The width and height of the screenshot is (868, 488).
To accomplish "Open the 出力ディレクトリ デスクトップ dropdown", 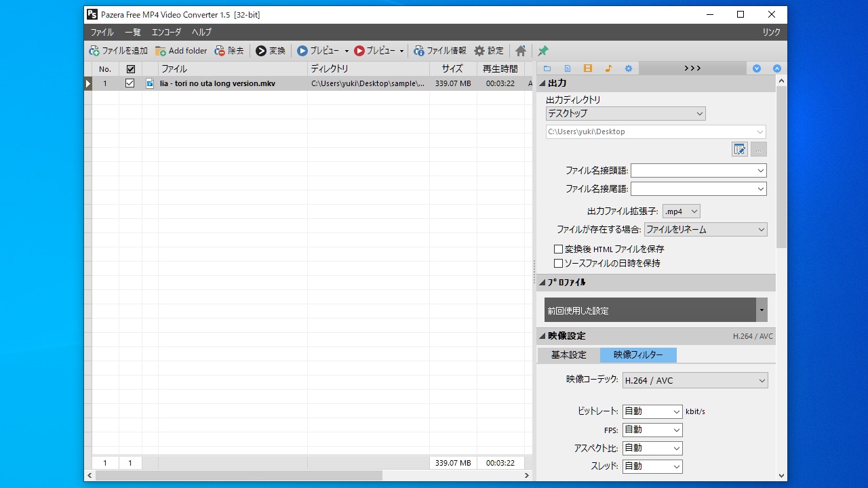I will 626,114.
